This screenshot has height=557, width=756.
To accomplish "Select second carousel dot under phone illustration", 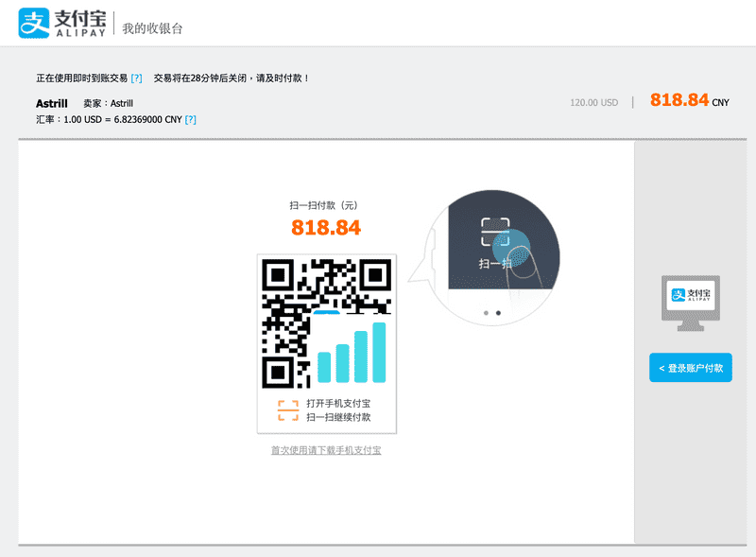I will point(498,313).
